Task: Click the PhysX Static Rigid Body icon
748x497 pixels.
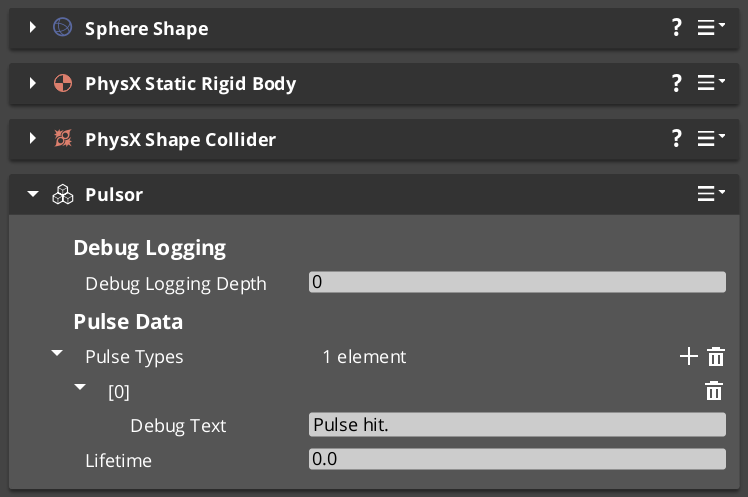Action: coord(62,83)
